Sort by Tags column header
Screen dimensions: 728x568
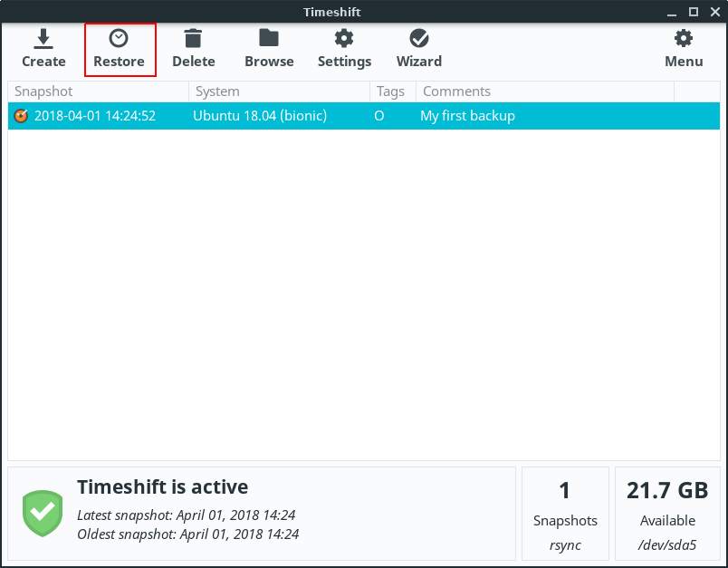(x=391, y=91)
